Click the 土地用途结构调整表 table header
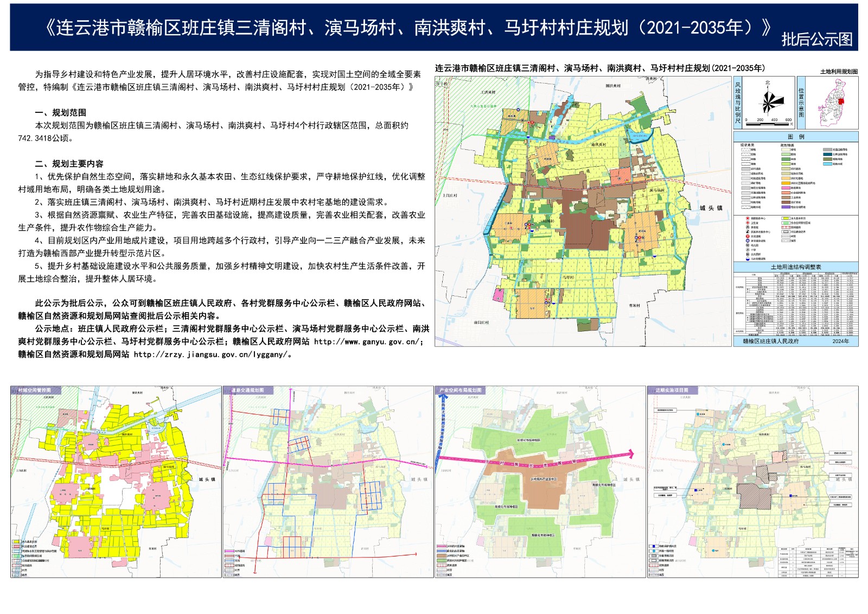The image size is (868, 614). [796, 267]
